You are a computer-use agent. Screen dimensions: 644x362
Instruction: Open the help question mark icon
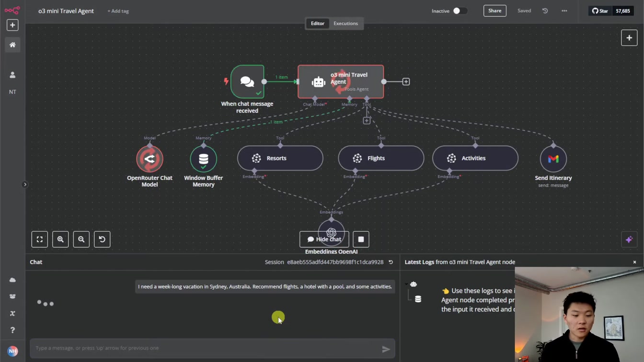point(12,330)
